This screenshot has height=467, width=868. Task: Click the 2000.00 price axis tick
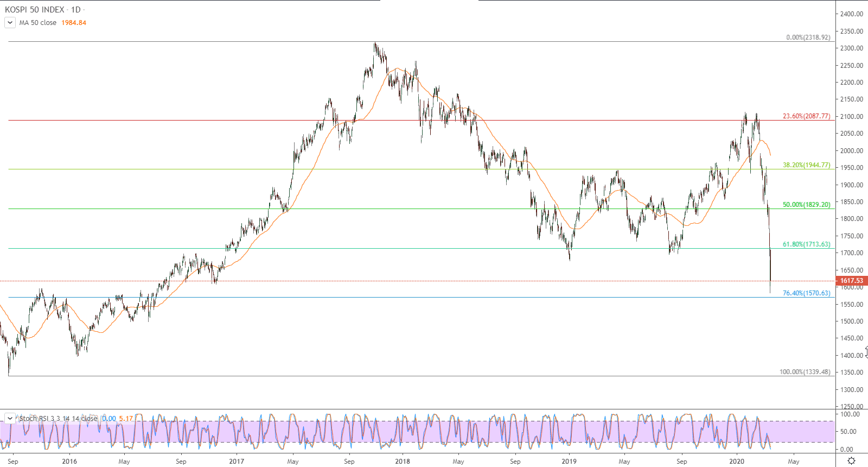click(x=852, y=151)
